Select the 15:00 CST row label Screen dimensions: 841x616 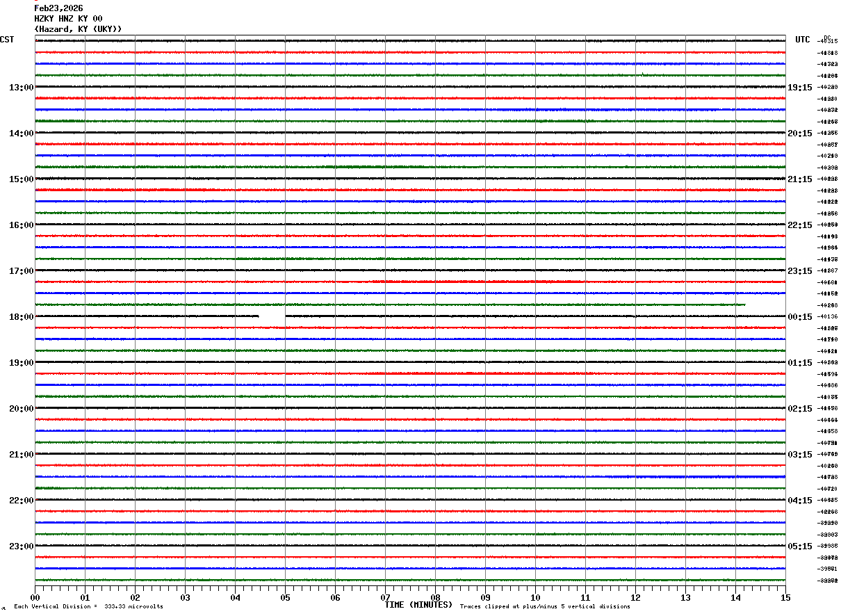pos(21,179)
